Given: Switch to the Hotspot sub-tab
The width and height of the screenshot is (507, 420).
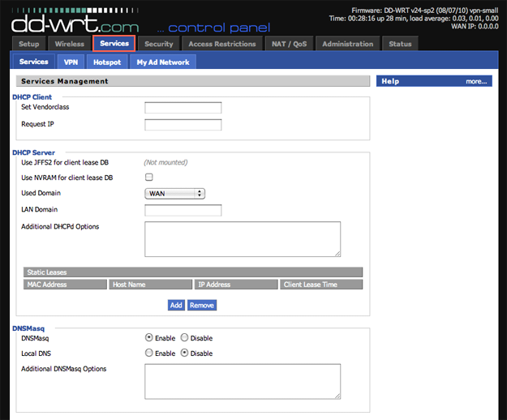Looking at the screenshot, I should pyautogui.click(x=107, y=62).
